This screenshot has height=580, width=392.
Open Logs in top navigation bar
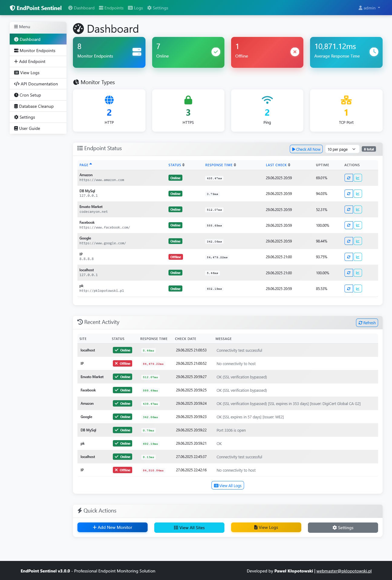click(x=136, y=8)
